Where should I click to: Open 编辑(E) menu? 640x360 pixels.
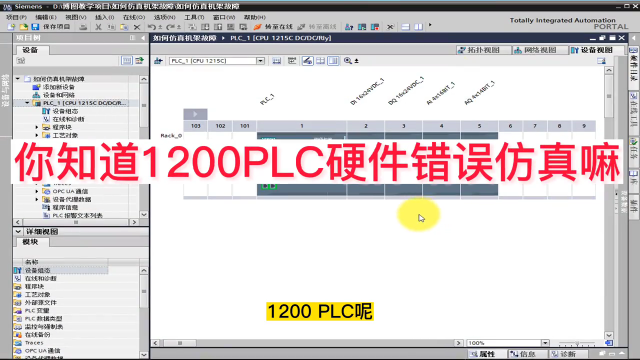(46, 17)
